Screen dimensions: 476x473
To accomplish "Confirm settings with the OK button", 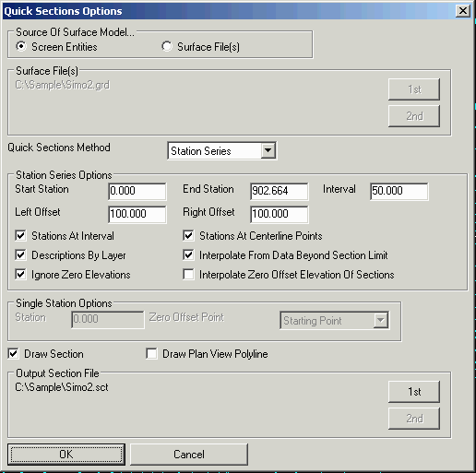I will [66, 455].
